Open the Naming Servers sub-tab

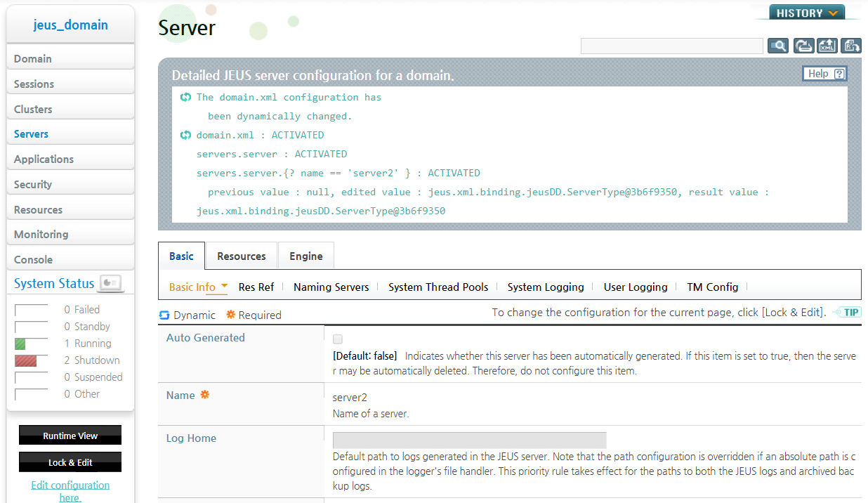pos(331,287)
